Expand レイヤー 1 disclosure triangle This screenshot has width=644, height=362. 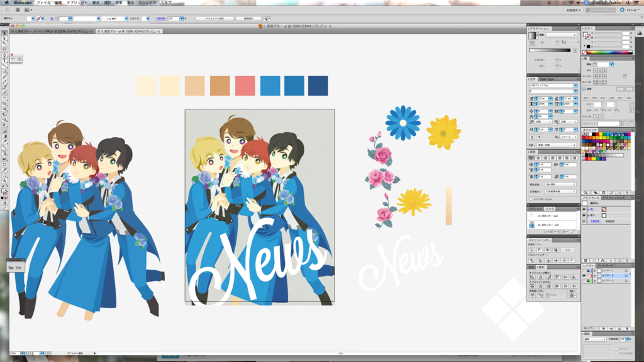tap(595, 271)
